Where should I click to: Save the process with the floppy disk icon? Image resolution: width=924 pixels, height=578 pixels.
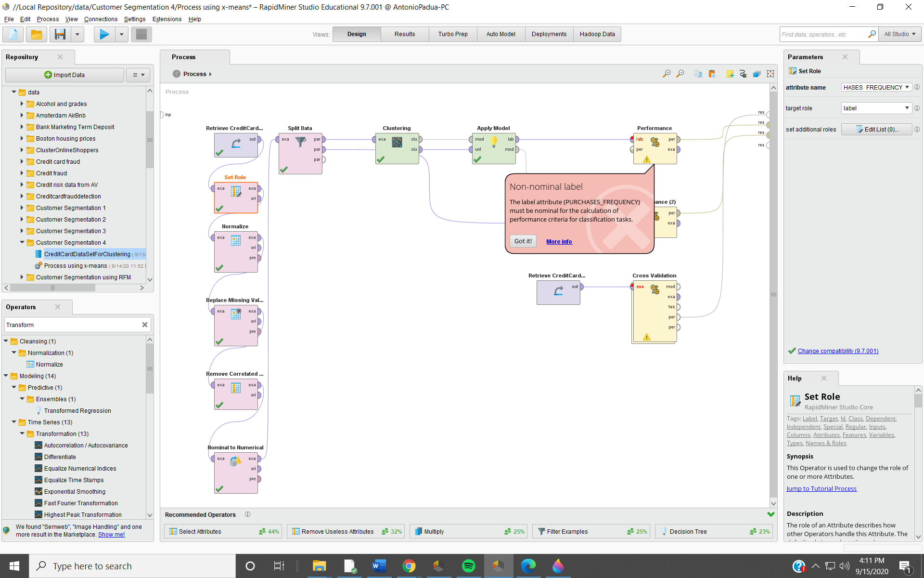(x=60, y=34)
